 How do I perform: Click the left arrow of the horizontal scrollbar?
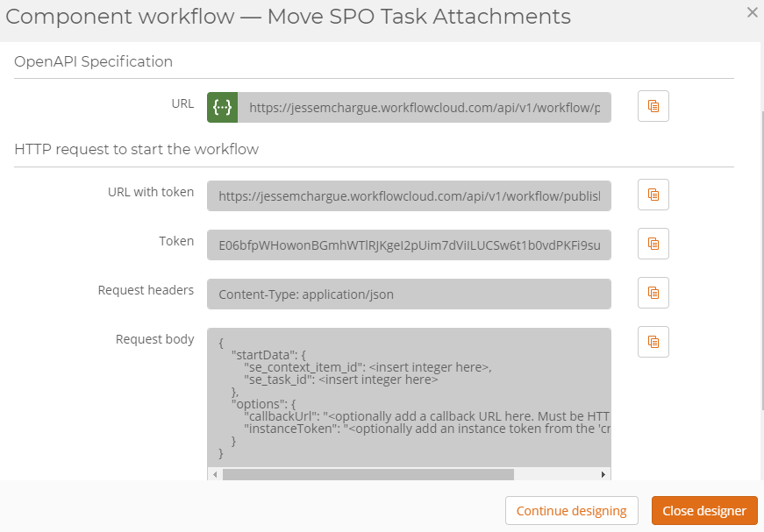coord(215,474)
